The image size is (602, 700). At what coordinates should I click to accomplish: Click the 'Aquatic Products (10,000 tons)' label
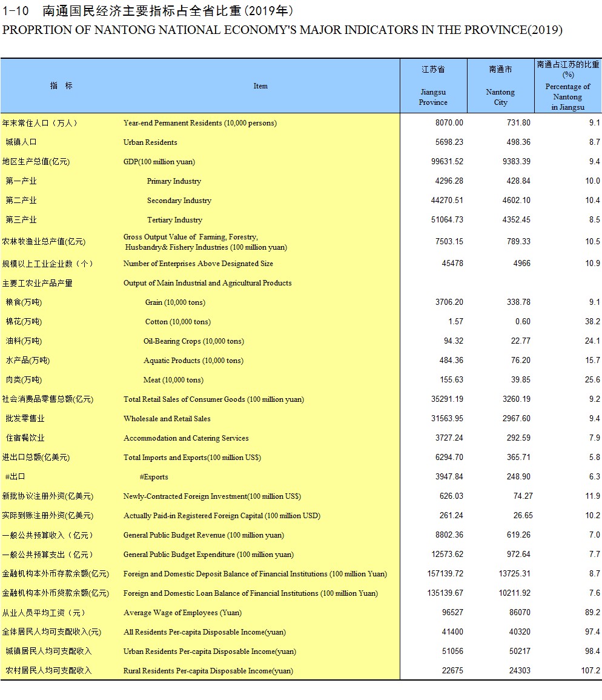[193, 361]
